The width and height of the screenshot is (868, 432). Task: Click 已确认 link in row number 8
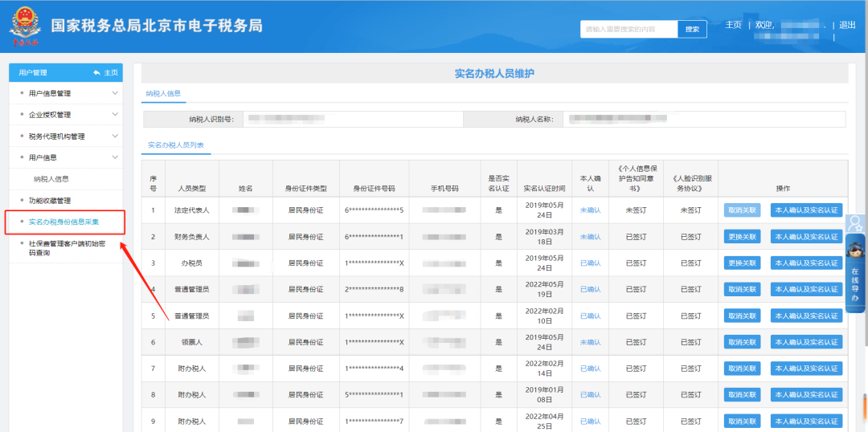590,395
